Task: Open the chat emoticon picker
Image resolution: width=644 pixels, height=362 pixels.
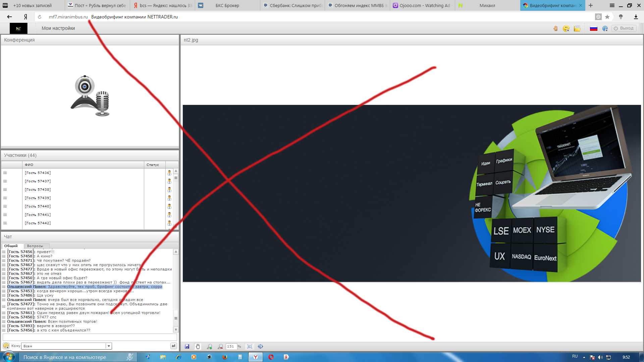Action: (x=6, y=346)
